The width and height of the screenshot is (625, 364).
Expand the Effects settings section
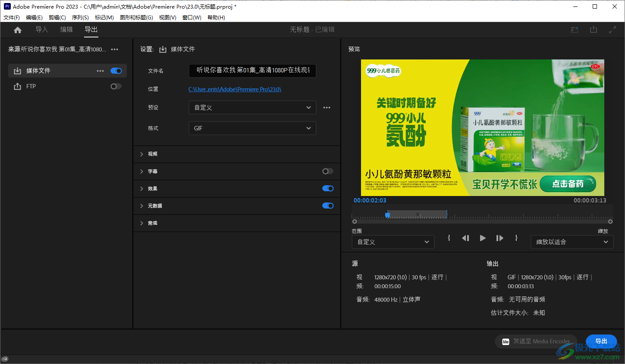(141, 189)
